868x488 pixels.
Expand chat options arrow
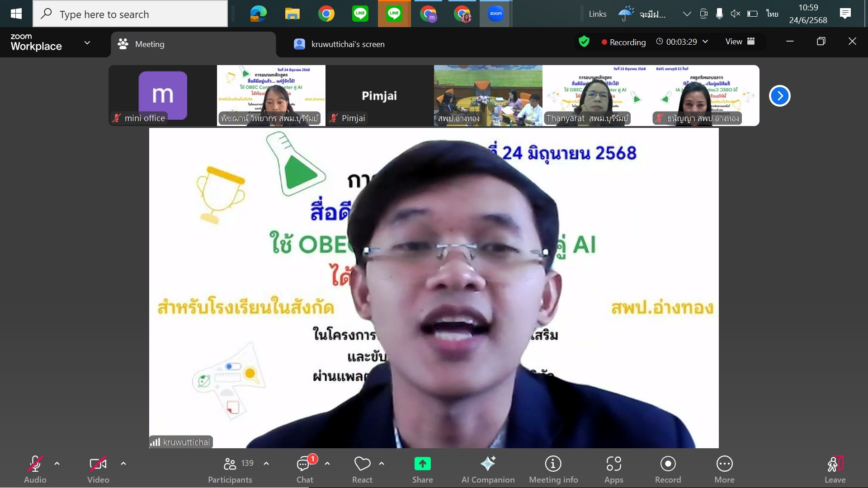327,464
